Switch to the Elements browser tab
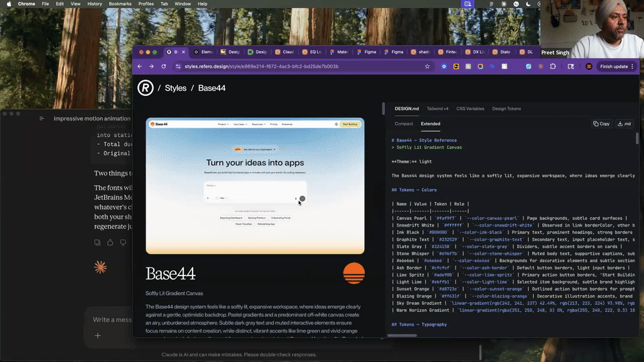The image size is (644, 362). (204, 52)
